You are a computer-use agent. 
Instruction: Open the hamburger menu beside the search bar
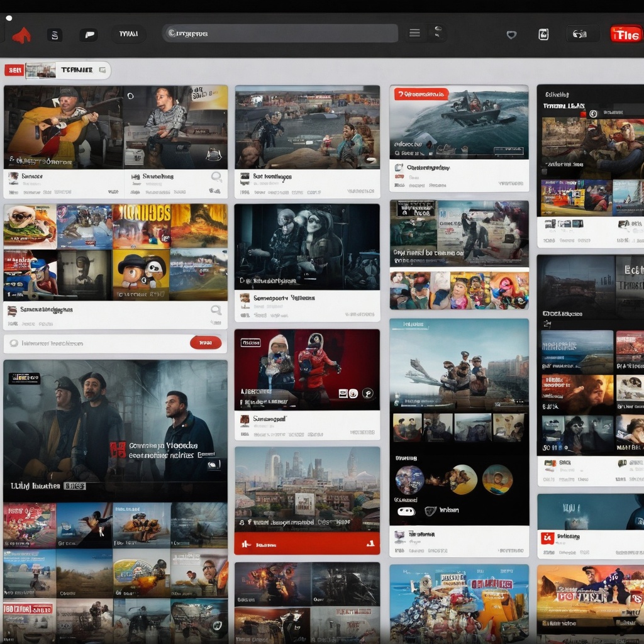[414, 33]
